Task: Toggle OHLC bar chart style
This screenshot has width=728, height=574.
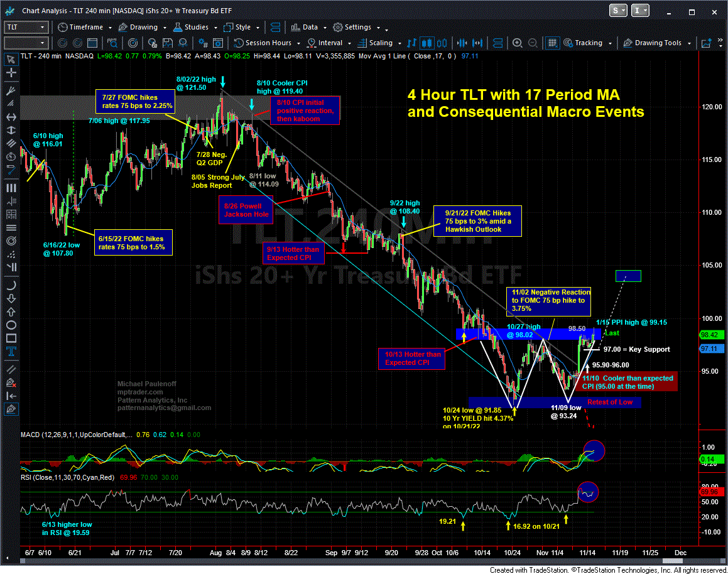Action: click(411, 43)
